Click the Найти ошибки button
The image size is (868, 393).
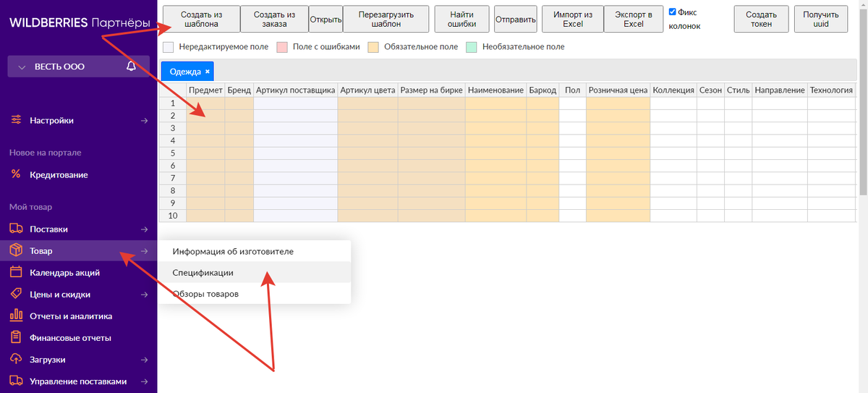pyautogui.click(x=461, y=19)
